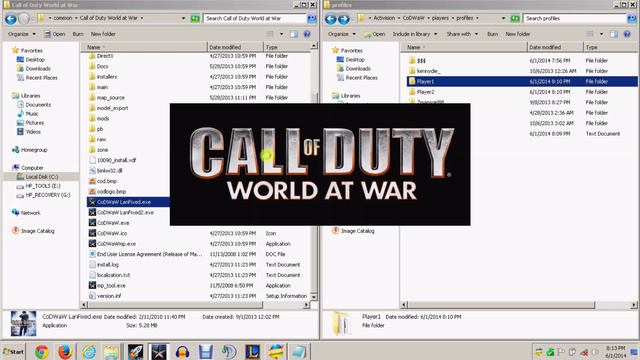640x360 pixels.
Task: Open the headphones audio app in taskbar
Action: [x=182, y=352]
